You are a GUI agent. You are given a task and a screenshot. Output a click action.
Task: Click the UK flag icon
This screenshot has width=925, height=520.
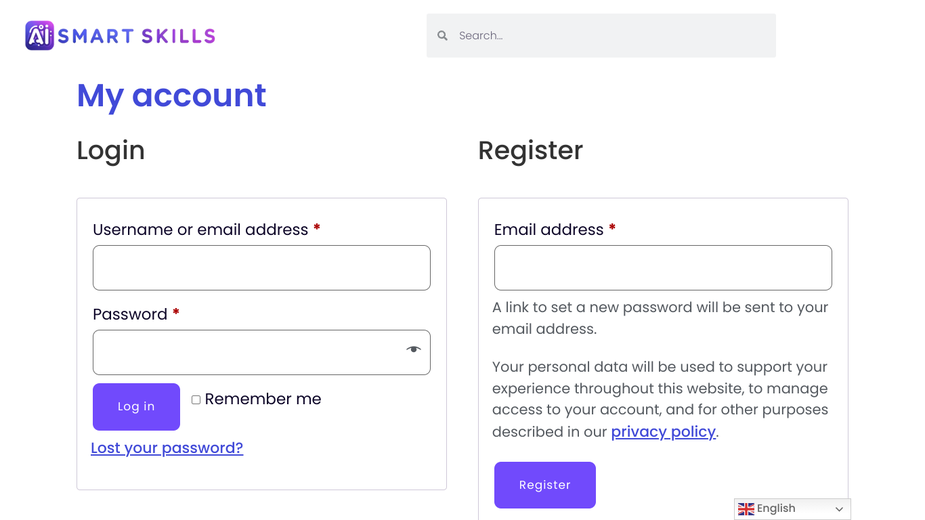pos(746,509)
